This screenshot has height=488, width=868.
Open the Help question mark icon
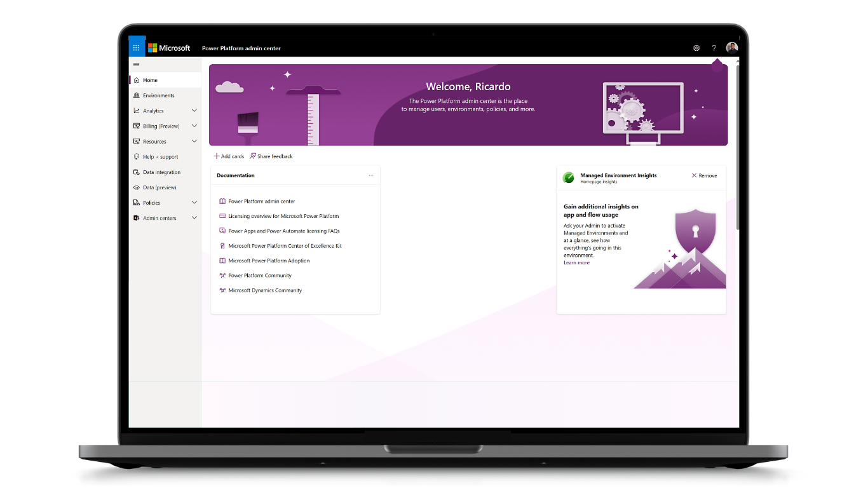click(x=714, y=48)
